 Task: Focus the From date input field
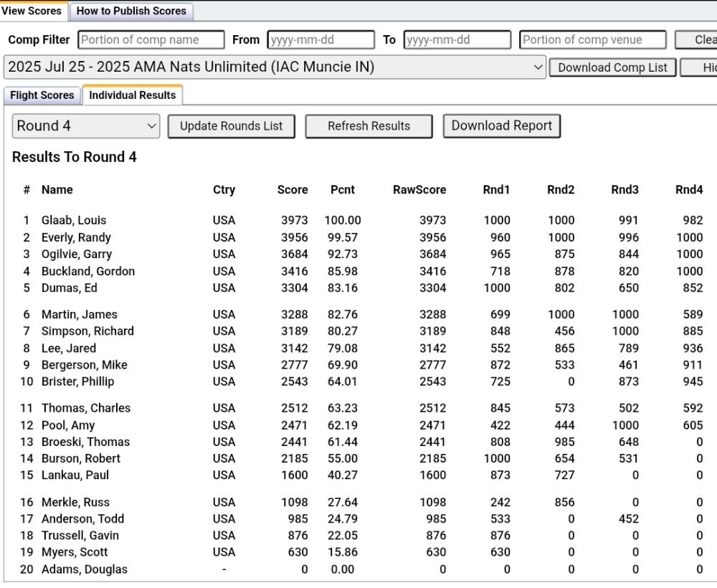click(x=320, y=40)
